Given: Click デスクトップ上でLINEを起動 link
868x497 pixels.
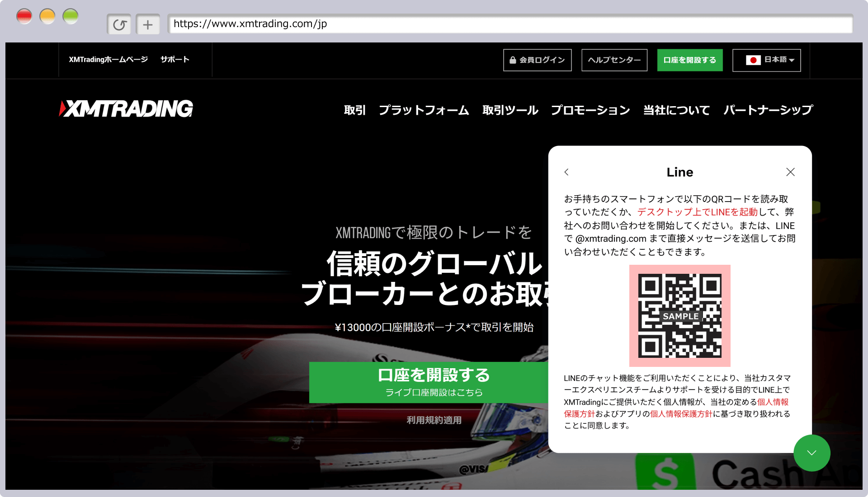Looking at the screenshot, I should [x=698, y=212].
